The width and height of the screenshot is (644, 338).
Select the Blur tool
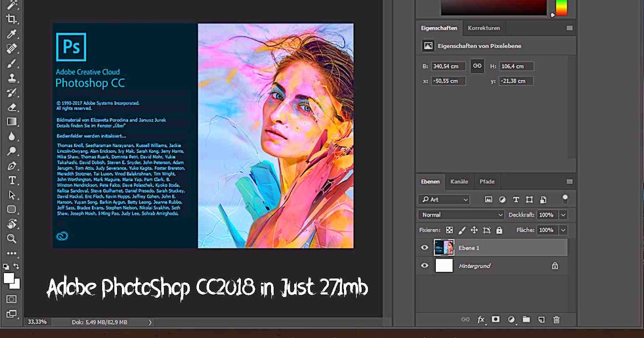[12, 136]
